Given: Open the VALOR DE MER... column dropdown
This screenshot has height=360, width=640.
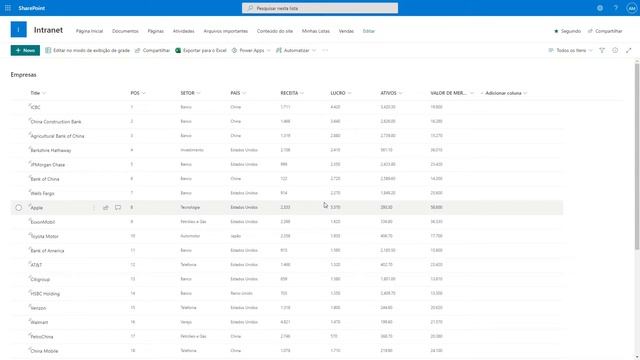Looking at the screenshot, I should pos(472,93).
